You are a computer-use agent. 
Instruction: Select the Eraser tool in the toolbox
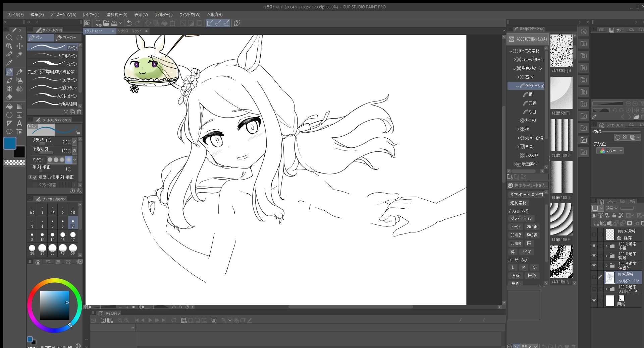9,97
